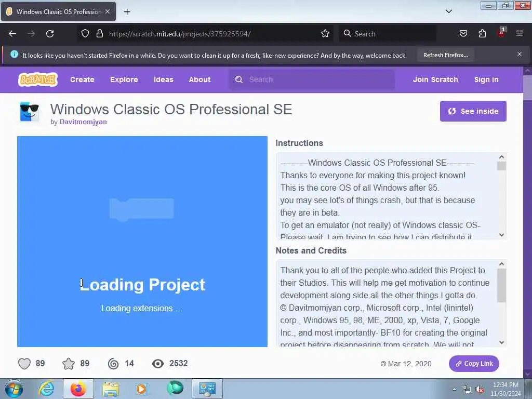
Task: Open the About menu item
Action: [199, 79]
